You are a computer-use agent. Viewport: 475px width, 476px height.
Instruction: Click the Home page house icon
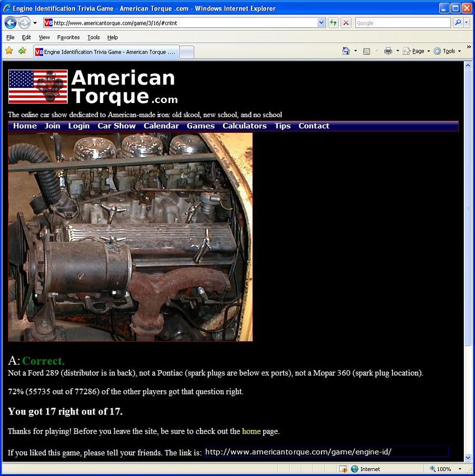[x=346, y=51]
